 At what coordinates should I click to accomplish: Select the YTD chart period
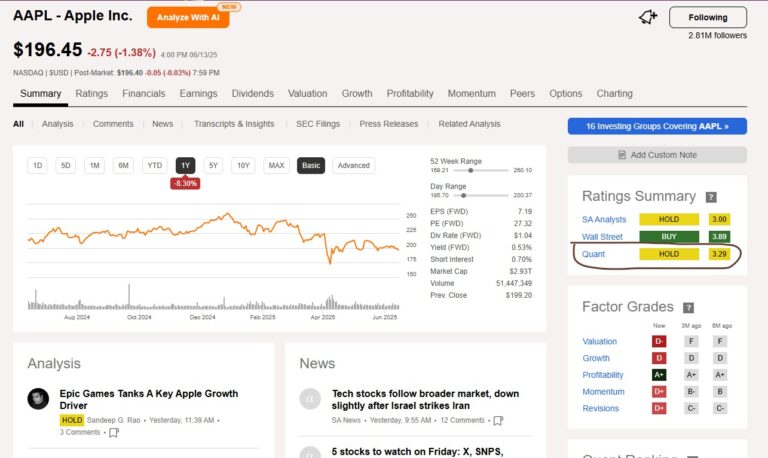(x=155, y=166)
